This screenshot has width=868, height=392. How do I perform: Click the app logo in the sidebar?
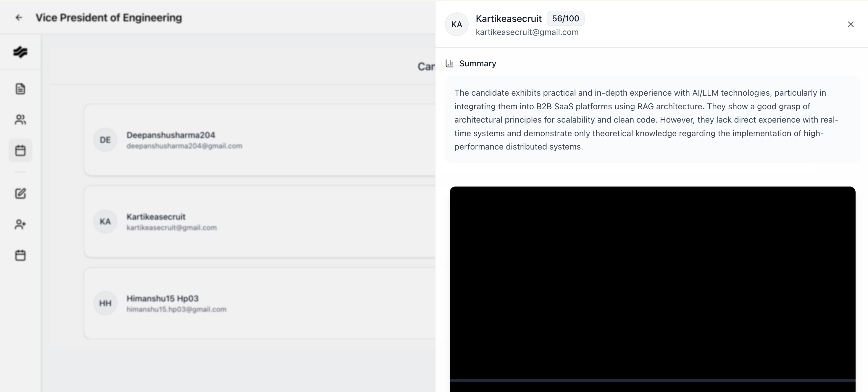[20, 52]
